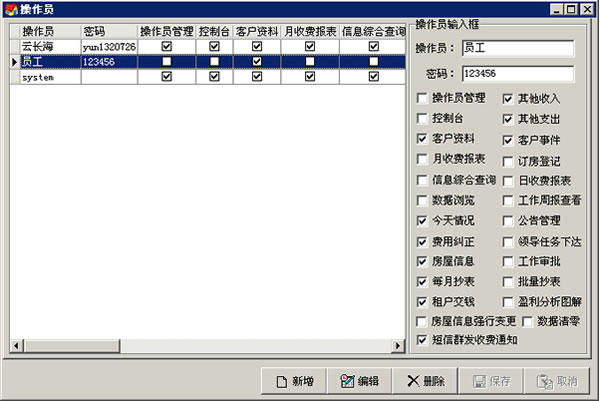Uncheck the 每月抄表 checkbox
Image resolution: width=600 pixels, height=401 pixels.
(422, 282)
